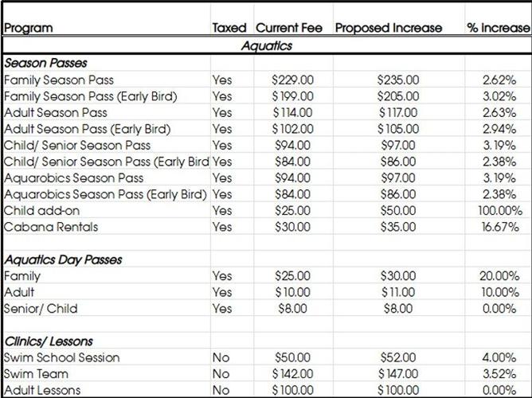This screenshot has height=398, width=532.
Task: Click the Program column header
Action: coord(29,28)
